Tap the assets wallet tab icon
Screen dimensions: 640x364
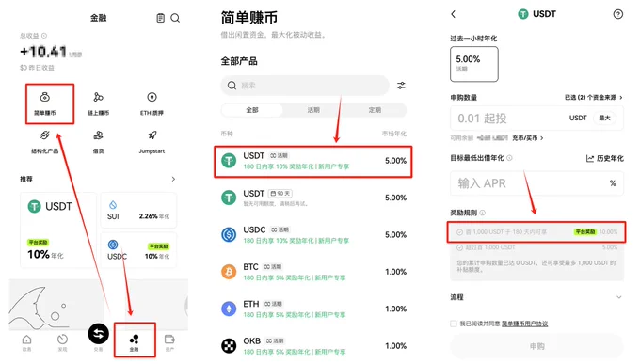[x=169, y=342]
